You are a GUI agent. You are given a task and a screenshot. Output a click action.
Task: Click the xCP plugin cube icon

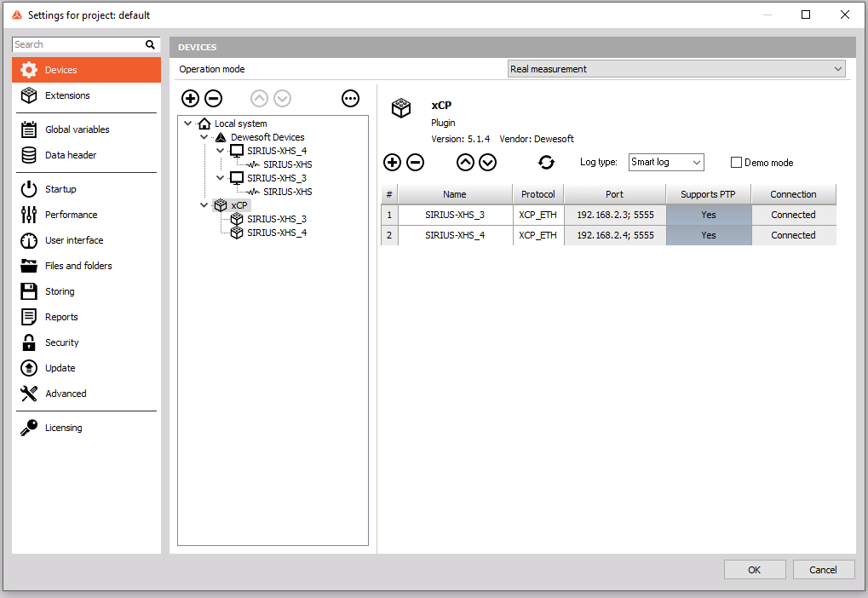[401, 107]
